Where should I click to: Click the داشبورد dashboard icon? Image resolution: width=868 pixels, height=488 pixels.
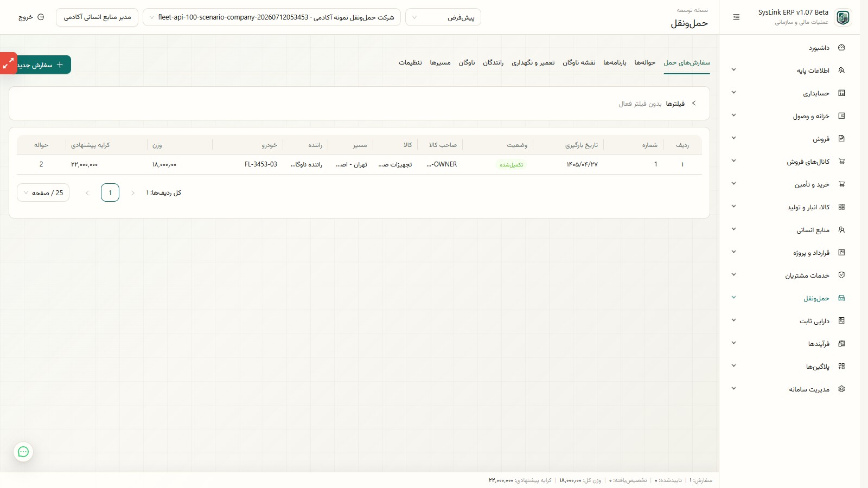coord(841,48)
